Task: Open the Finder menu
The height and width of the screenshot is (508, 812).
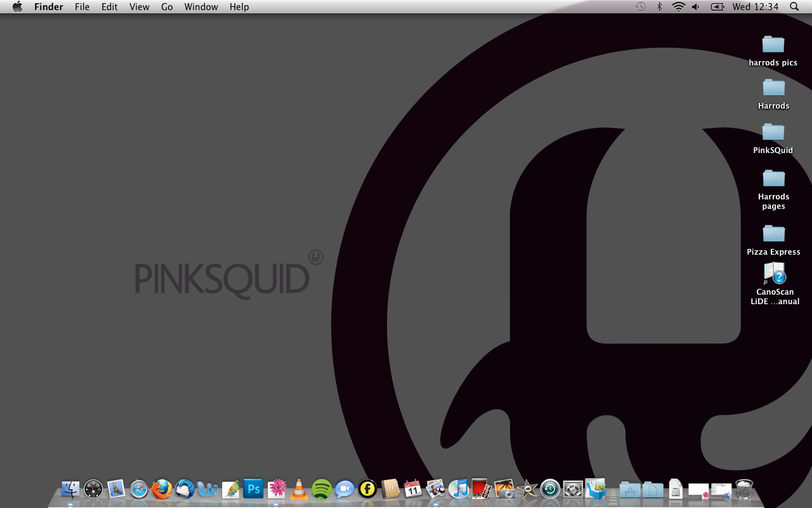Action: [48, 6]
